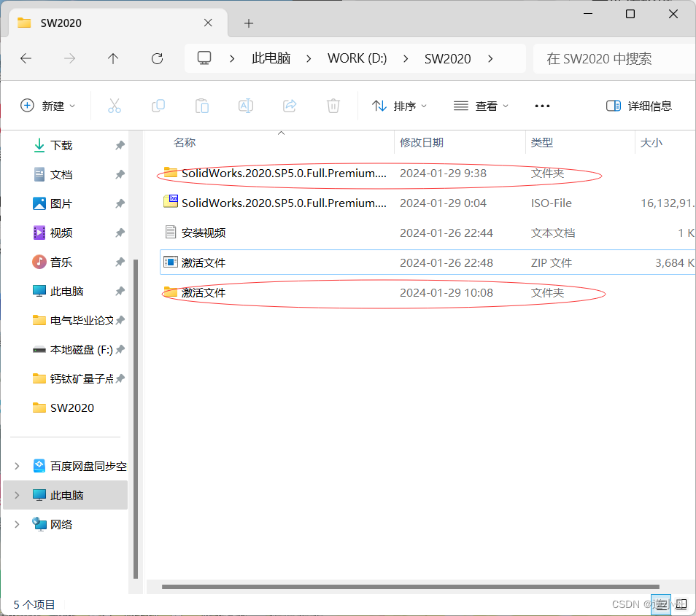Click WORK (D:) breadcrumb
The width and height of the screenshot is (696, 616).
click(357, 58)
